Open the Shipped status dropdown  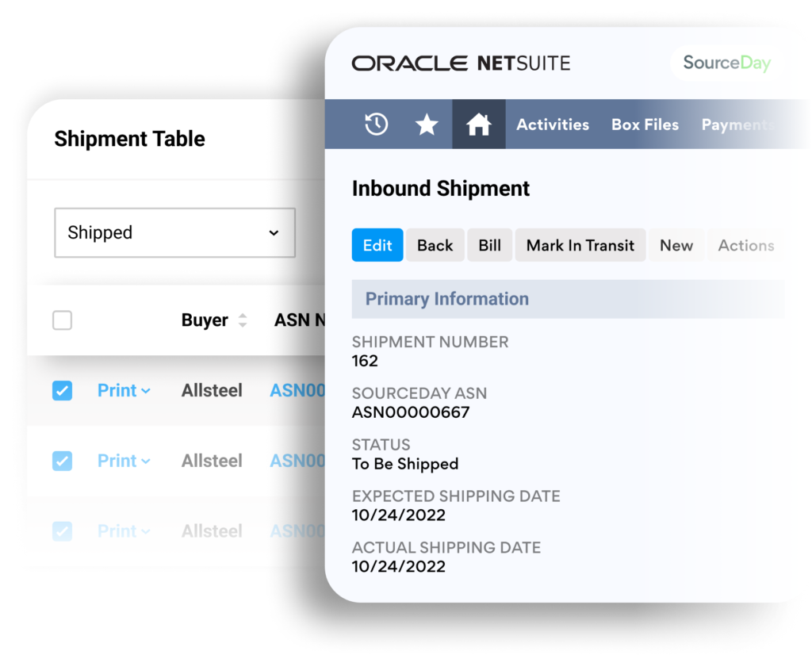tap(174, 232)
